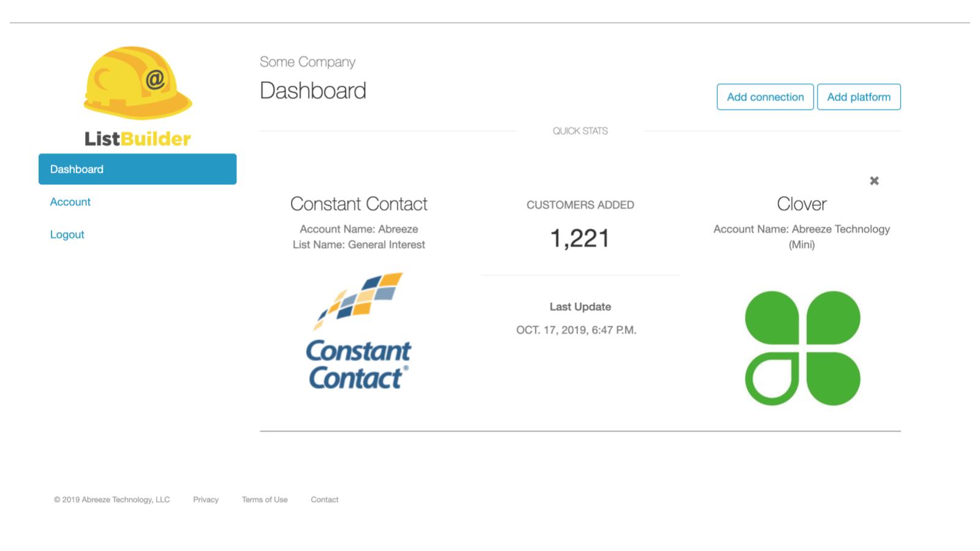This screenshot has width=980, height=551.
Task: Click the Abreeze Technology copyright notice
Action: (112, 500)
